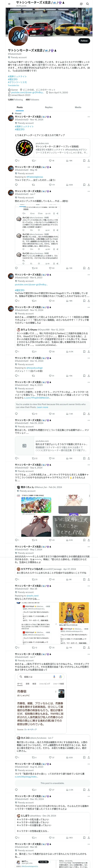
Task: Bookmark the Jun 7 melonbooks post
Action: click(x=84, y=268)
